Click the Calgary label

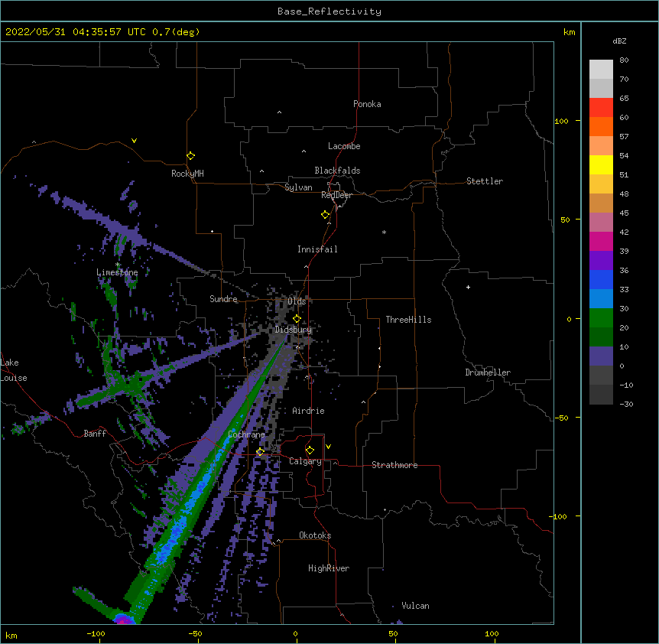(x=306, y=461)
